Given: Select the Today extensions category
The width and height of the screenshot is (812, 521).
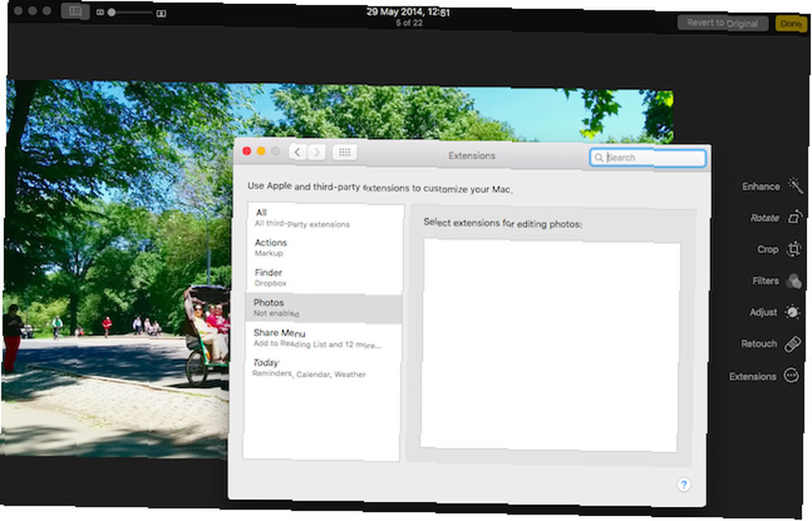Looking at the screenshot, I should (x=322, y=368).
